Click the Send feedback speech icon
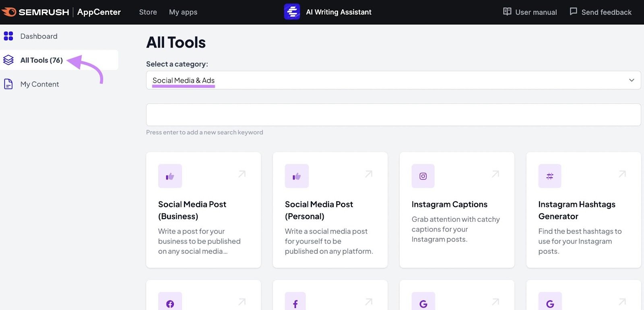644x310 pixels. [574, 12]
